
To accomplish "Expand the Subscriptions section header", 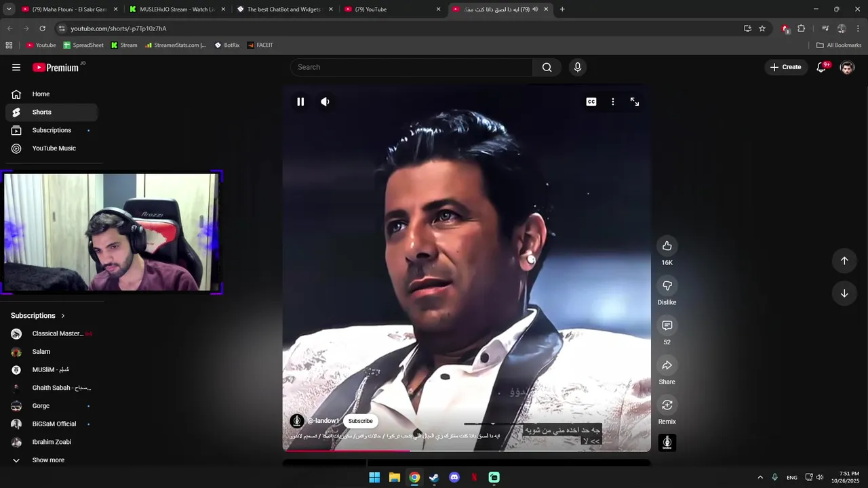I will point(38,316).
